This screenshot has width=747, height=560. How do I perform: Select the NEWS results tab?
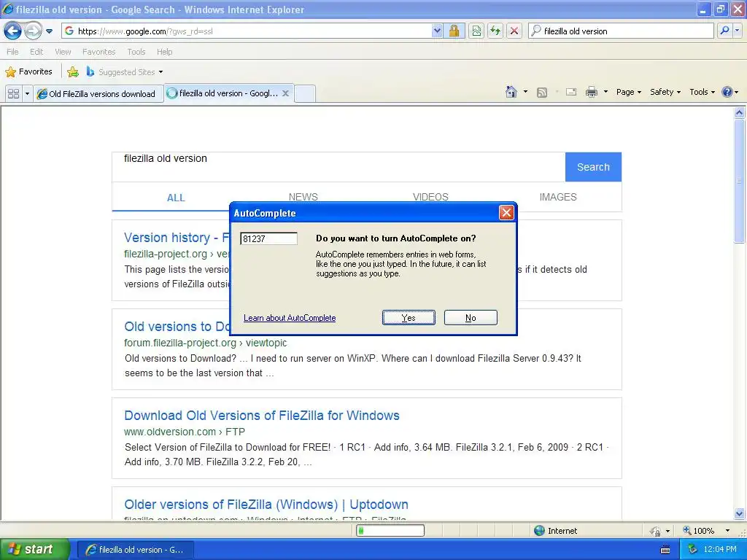pyautogui.click(x=303, y=197)
